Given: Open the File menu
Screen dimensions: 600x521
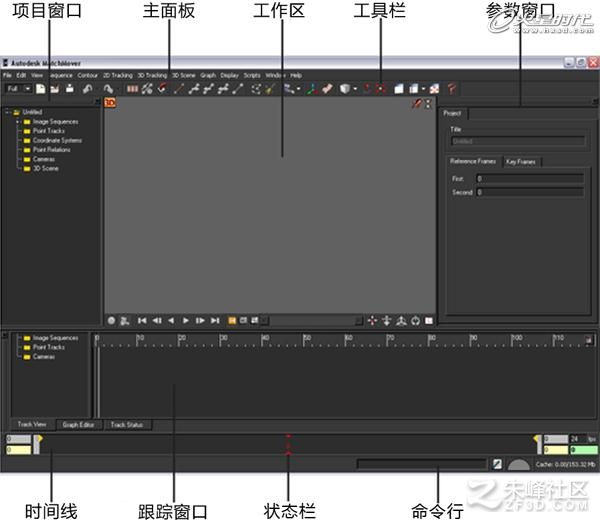Looking at the screenshot, I should pos(7,75).
